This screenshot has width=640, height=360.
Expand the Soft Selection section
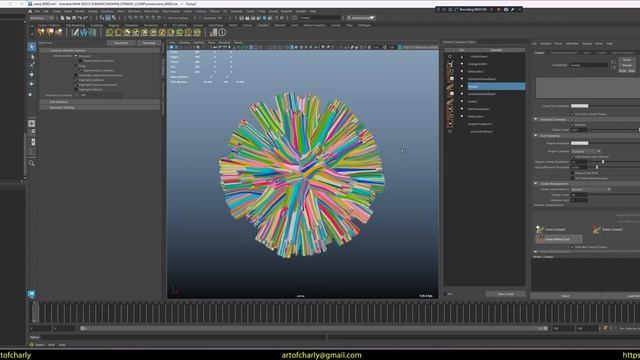click(x=100, y=102)
